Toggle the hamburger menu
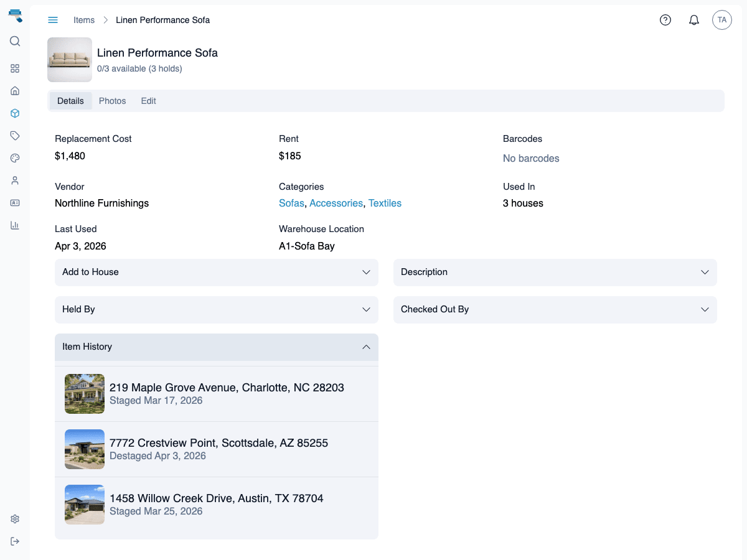Image resolution: width=747 pixels, height=560 pixels. [53, 20]
